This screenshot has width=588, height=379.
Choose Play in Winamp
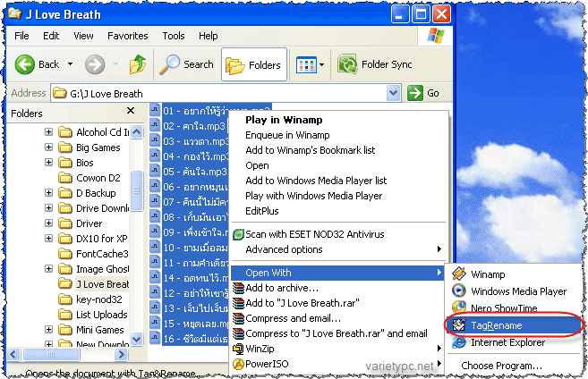339,120
